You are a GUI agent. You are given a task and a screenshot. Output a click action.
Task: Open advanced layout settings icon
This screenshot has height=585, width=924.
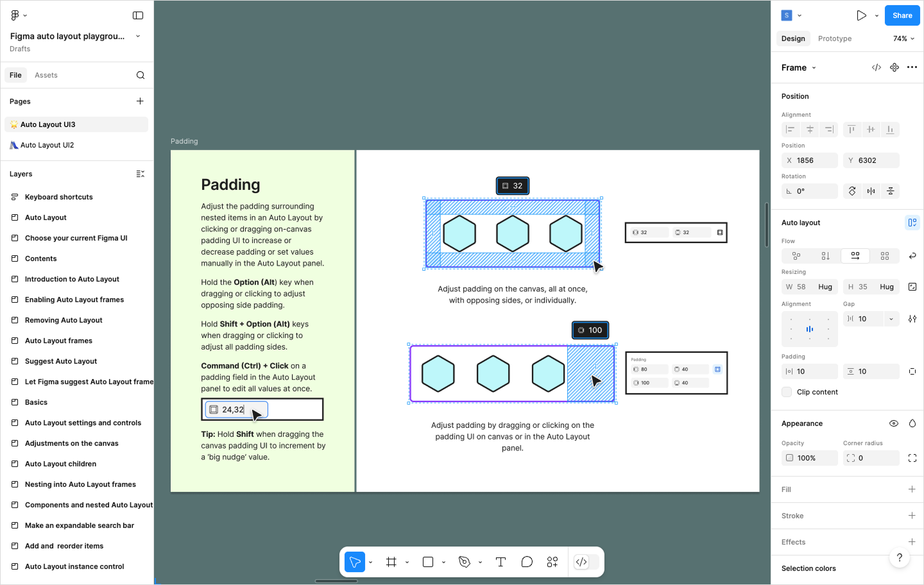tap(912, 318)
